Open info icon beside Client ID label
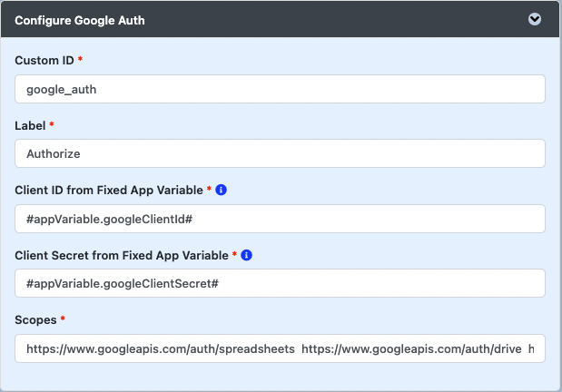Viewport: 562px width, 392px height. 221,190
